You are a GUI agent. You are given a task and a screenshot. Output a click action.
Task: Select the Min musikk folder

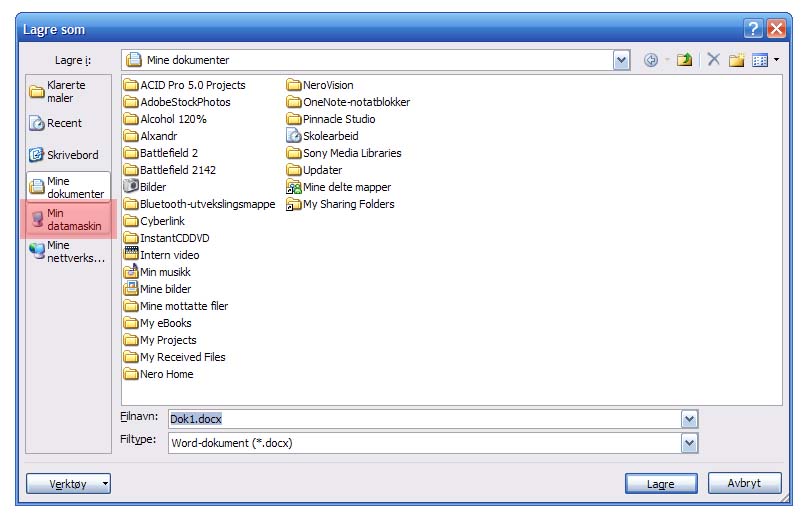tap(157, 272)
